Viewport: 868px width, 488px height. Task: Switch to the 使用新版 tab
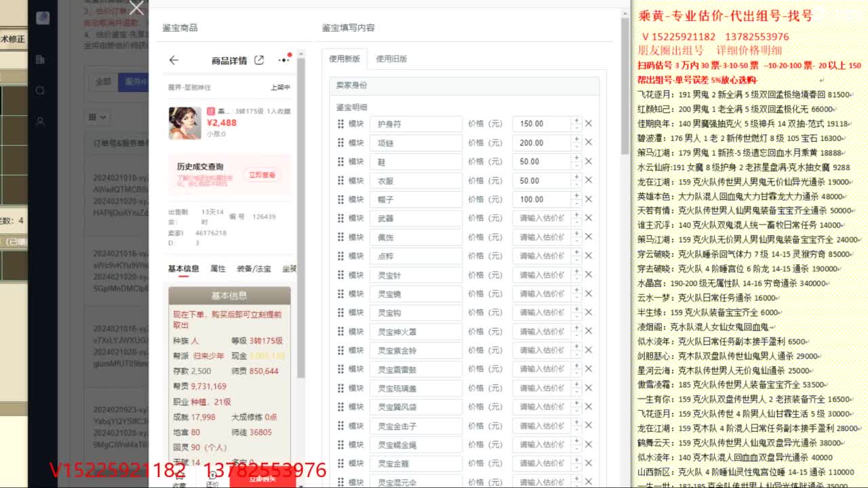point(344,59)
